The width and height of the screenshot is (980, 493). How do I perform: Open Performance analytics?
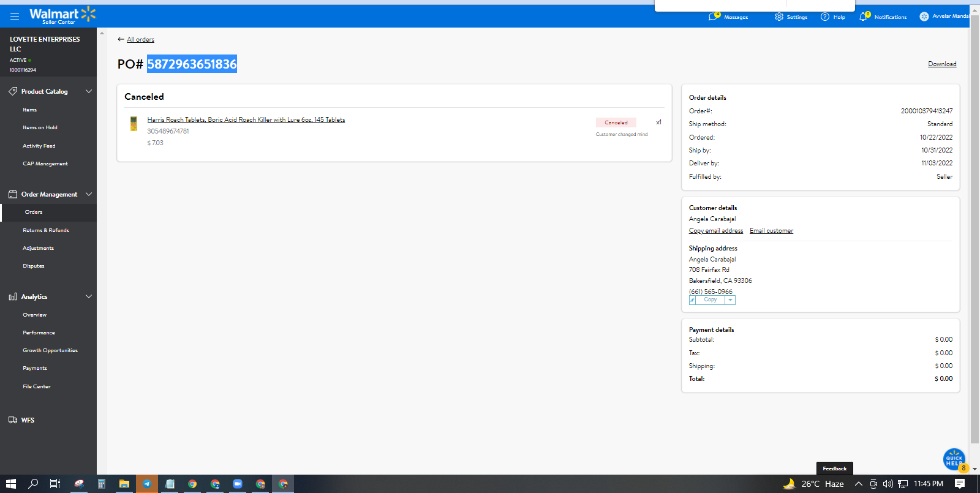[x=39, y=333]
